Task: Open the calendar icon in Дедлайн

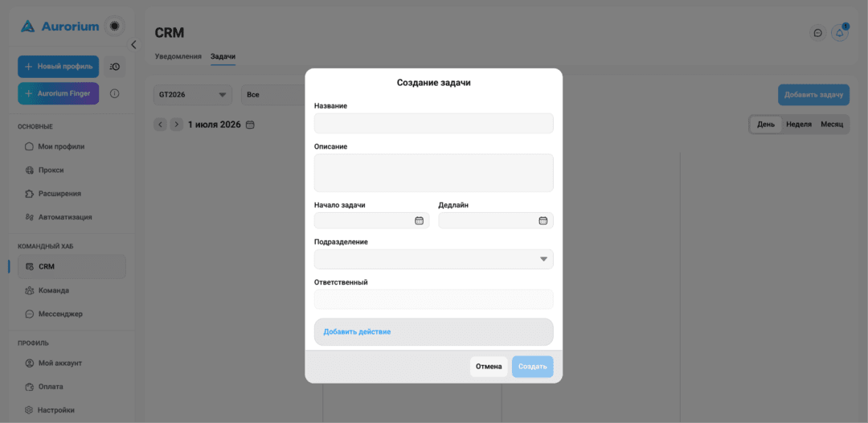Action: (x=543, y=220)
